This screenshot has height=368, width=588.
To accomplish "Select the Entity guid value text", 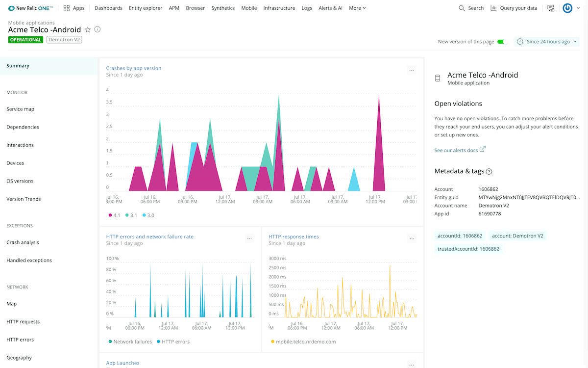I will [529, 197].
